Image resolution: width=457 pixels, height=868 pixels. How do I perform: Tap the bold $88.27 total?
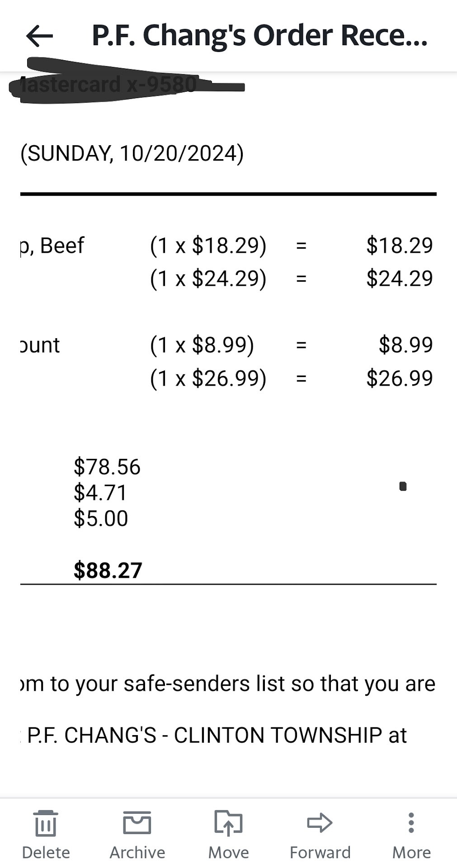click(x=108, y=570)
